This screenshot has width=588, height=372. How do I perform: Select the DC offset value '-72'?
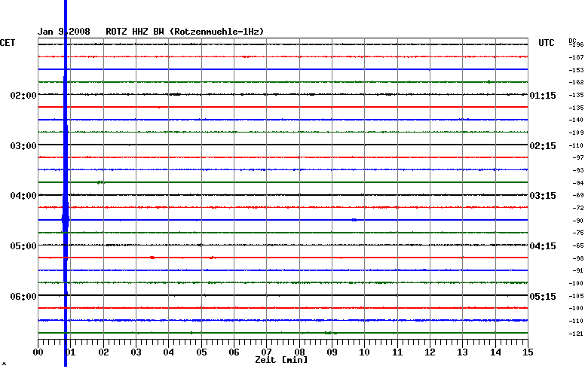(x=577, y=208)
